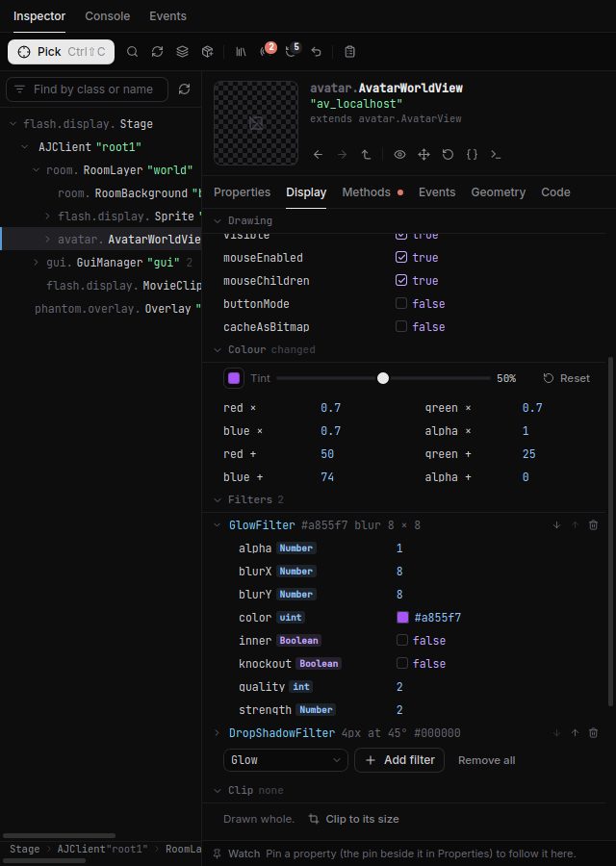
Task: Expand the avatar.AvatarWorldView tree node
Action: (x=47, y=240)
